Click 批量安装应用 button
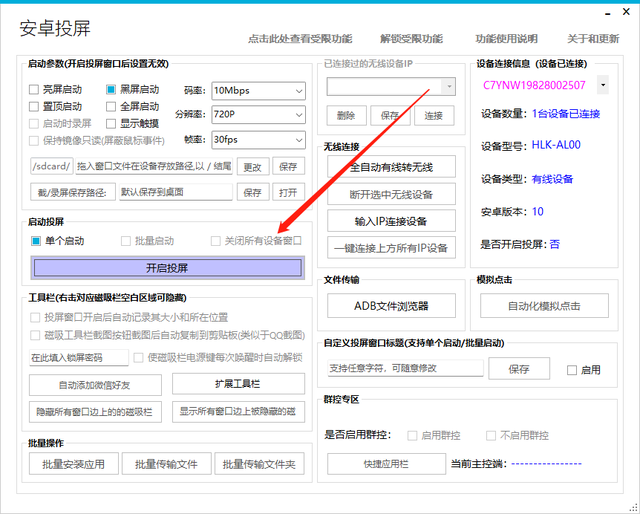This screenshot has height=514, width=640. tap(74, 463)
